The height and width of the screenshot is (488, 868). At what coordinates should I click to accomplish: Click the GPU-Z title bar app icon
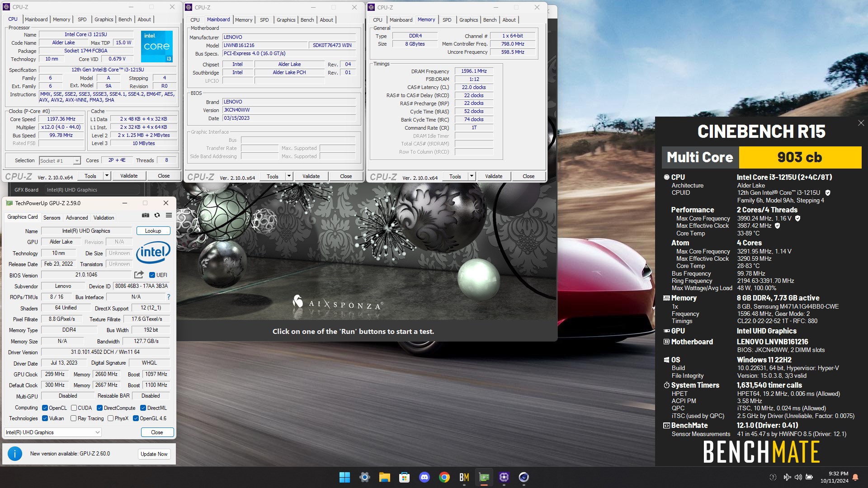click(9, 203)
